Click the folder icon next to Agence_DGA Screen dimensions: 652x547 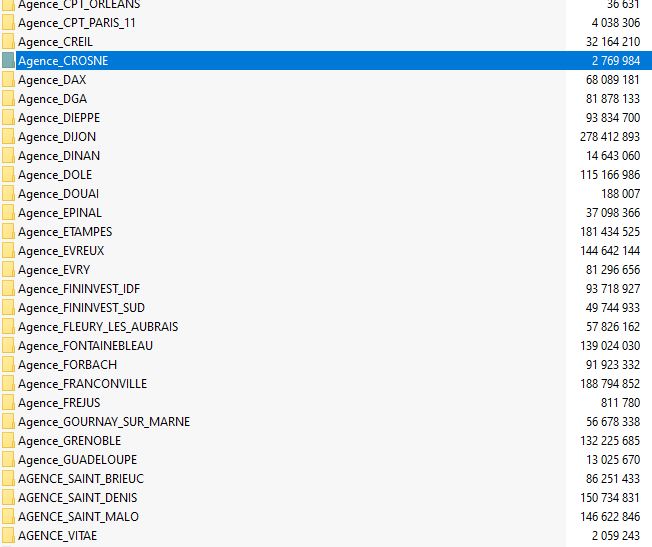coord(8,99)
